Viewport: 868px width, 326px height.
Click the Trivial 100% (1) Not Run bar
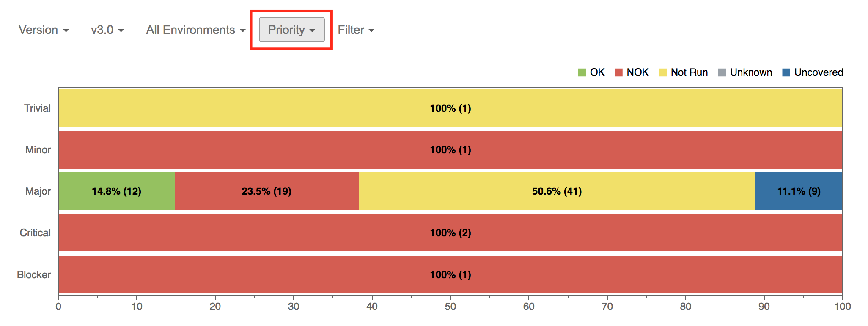click(450, 108)
